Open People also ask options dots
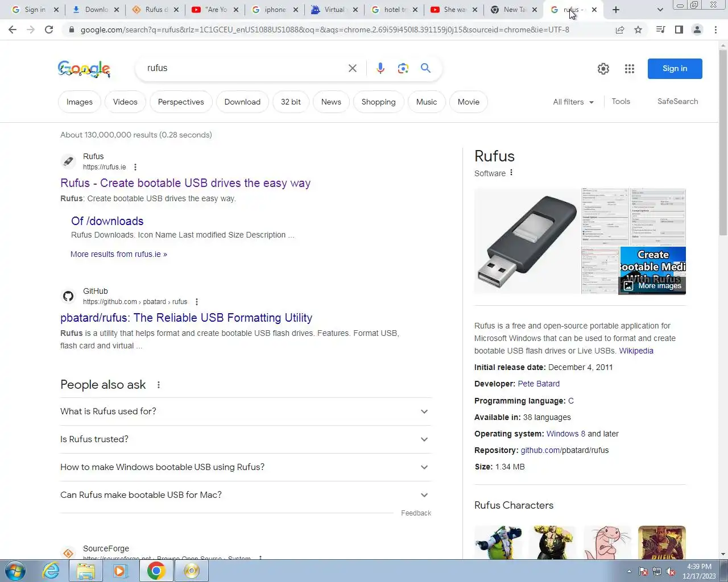 (159, 385)
